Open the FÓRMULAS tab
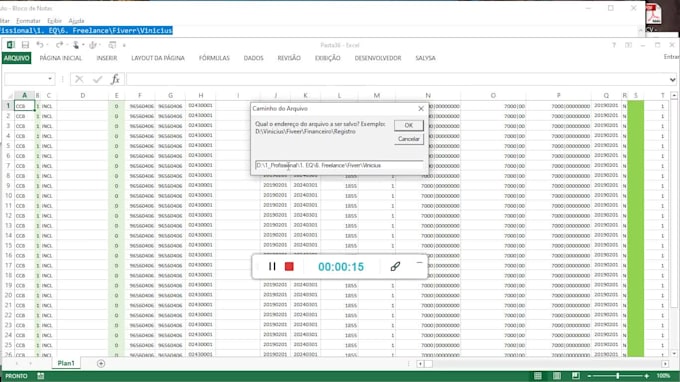The width and height of the screenshot is (680, 382). 214,58
